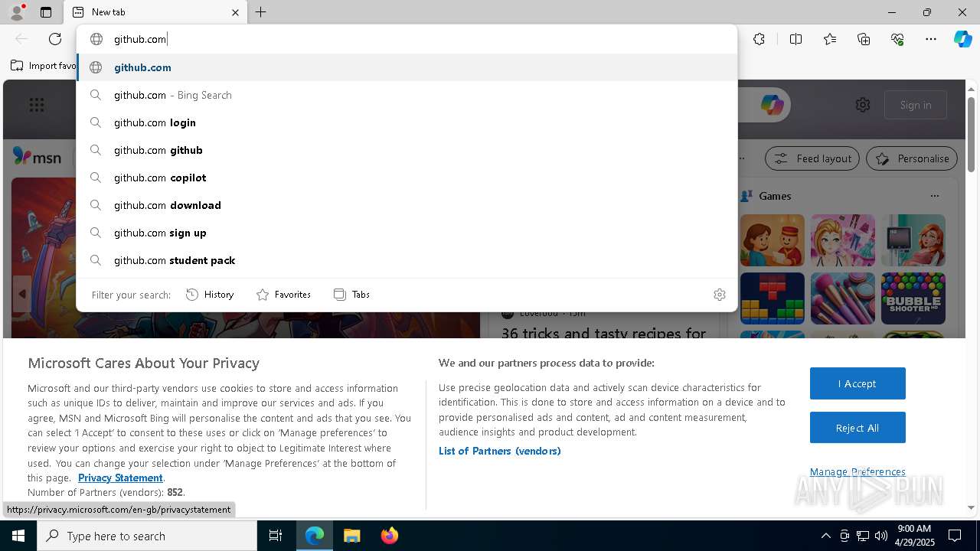
Task: Show hidden system tray icons
Action: 825,536
